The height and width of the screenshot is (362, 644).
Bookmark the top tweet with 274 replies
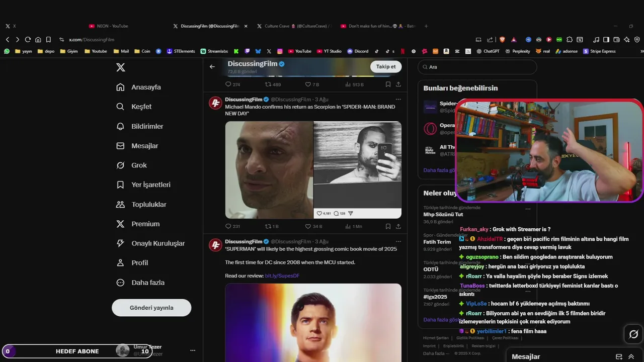coord(388,84)
